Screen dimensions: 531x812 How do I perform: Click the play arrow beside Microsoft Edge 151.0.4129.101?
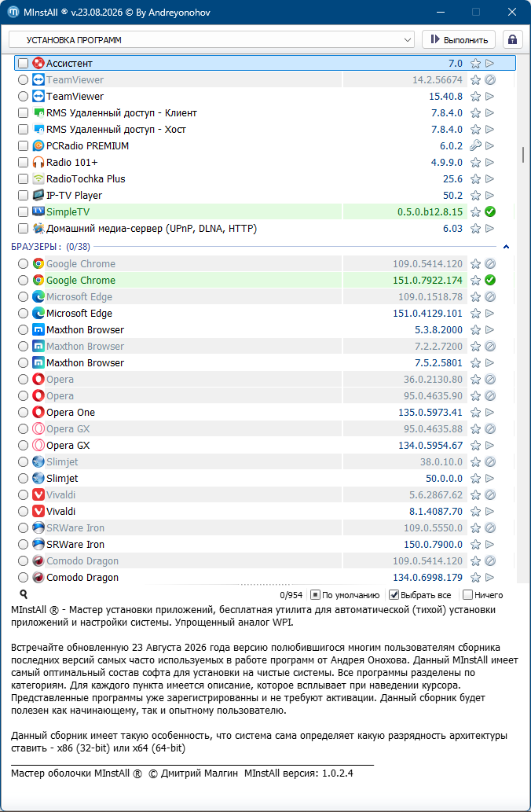click(489, 314)
